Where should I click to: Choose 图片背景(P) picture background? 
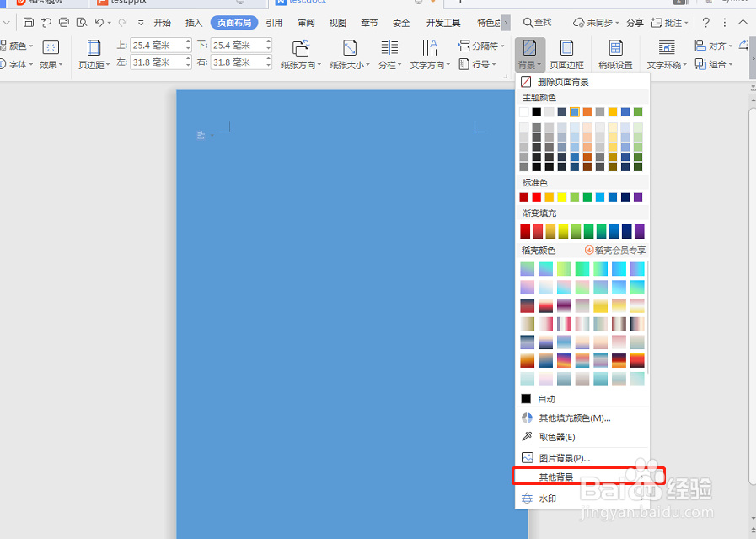click(x=582, y=458)
